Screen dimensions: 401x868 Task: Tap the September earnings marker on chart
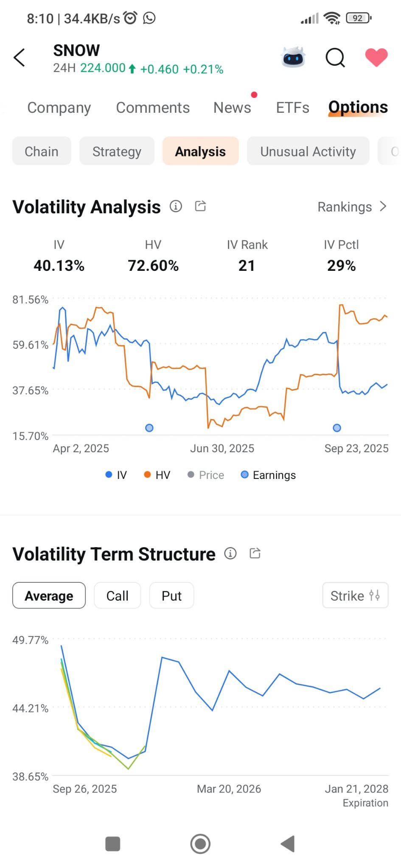(x=337, y=428)
